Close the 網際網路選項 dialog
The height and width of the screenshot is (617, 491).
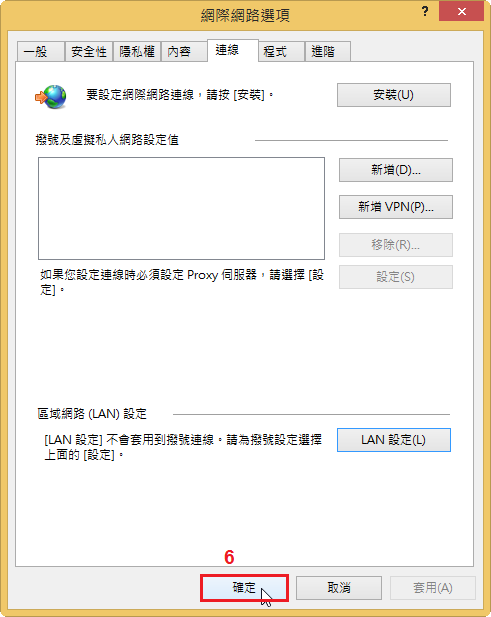461,11
